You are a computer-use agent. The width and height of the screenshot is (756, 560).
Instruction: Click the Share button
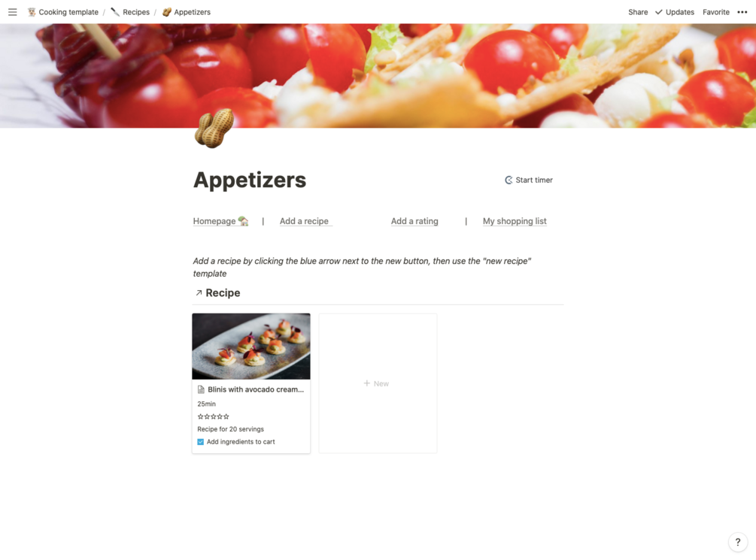[638, 12]
